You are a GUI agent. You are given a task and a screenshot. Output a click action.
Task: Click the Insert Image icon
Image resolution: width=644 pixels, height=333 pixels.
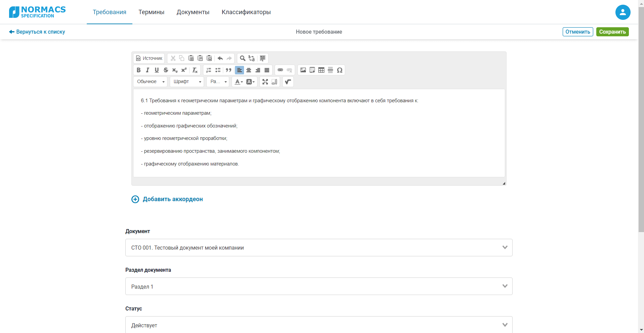pyautogui.click(x=303, y=70)
